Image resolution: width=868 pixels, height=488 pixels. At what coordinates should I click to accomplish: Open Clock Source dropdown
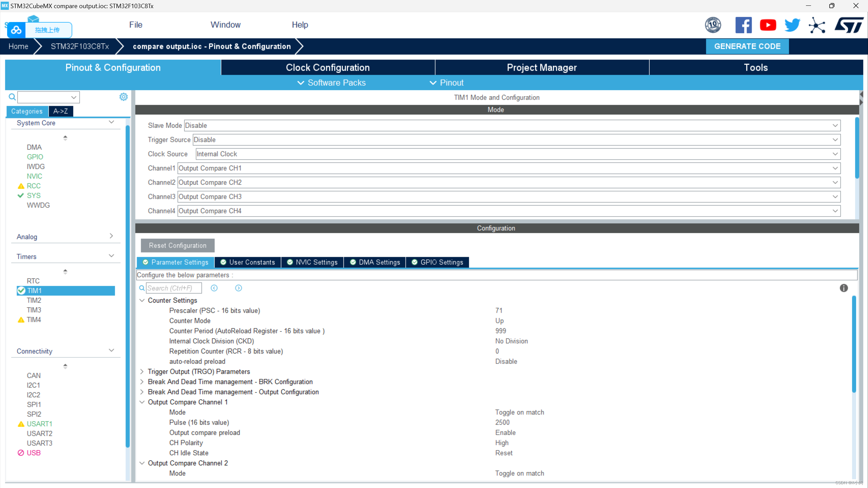(518, 154)
